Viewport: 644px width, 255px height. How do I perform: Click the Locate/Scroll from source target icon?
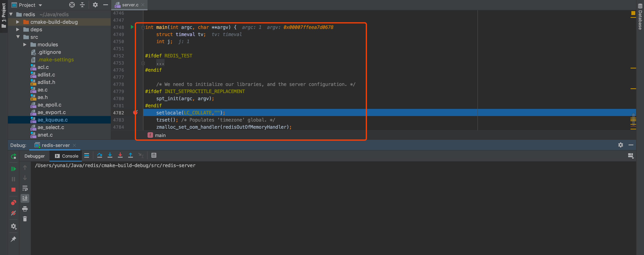tap(72, 5)
